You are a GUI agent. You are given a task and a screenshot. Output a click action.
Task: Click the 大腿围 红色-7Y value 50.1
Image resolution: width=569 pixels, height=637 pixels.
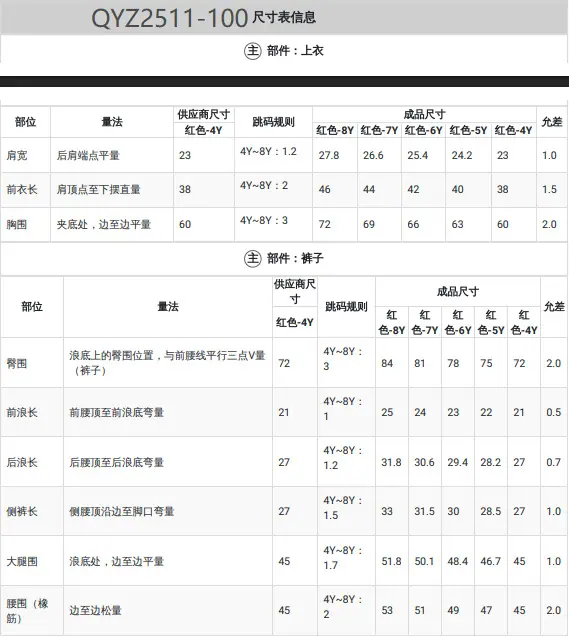424,561
